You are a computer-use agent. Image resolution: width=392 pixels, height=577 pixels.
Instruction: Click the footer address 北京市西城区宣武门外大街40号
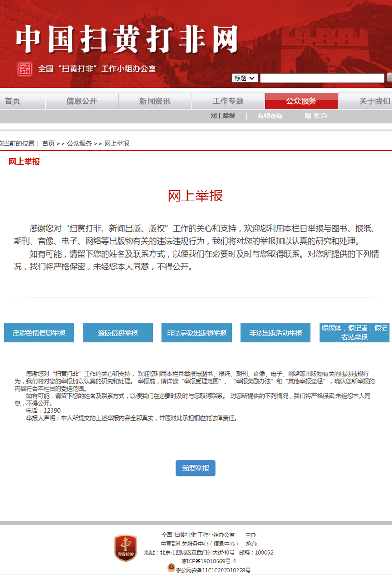coord(197,552)
